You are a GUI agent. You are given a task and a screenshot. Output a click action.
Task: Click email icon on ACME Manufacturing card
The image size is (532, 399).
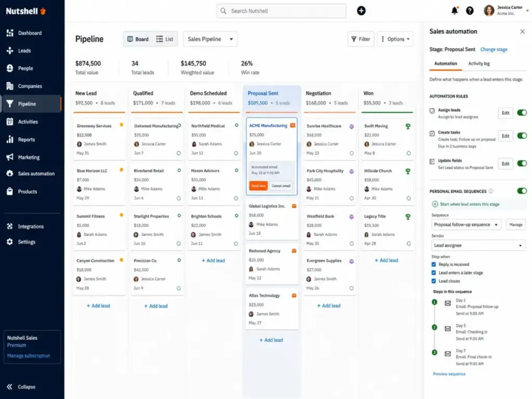click(x=293, y=126)
